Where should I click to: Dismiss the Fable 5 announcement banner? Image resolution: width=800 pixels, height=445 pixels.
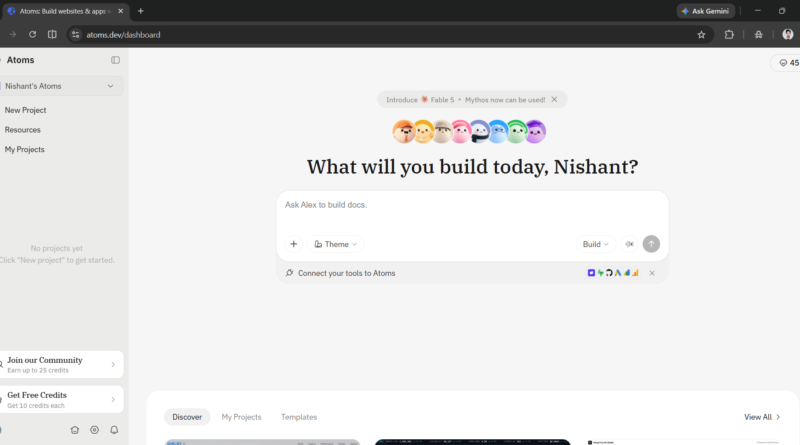click(x=554, y=100)
